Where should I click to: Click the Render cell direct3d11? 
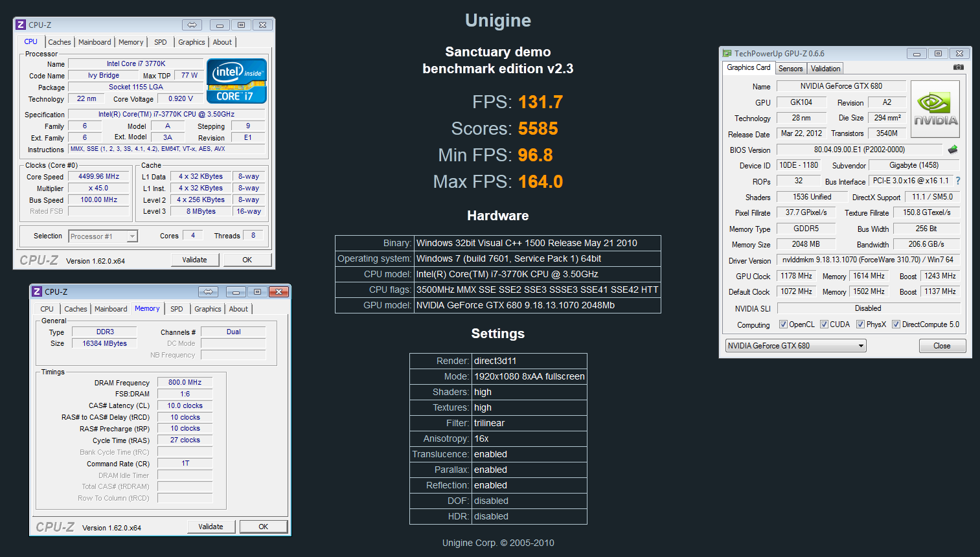(530, 361)
